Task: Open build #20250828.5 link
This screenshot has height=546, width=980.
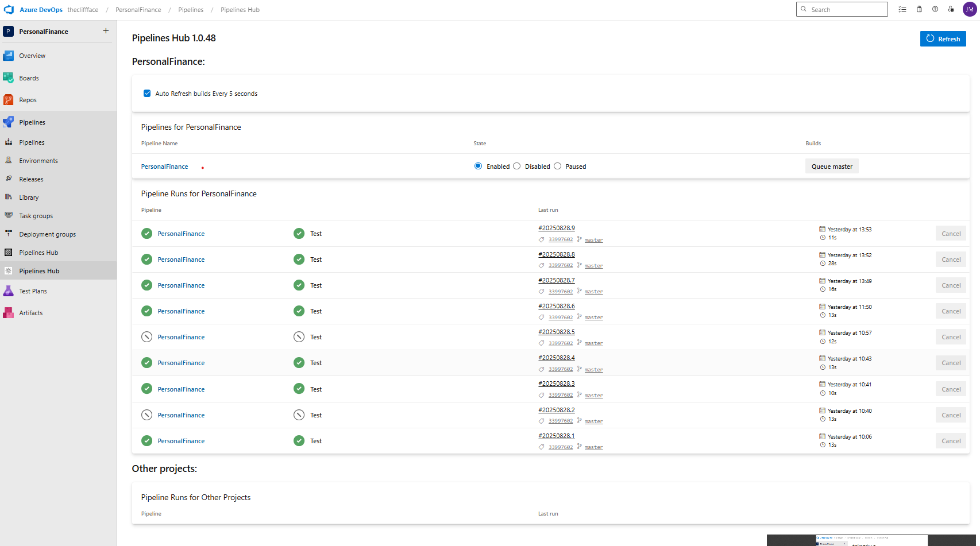Action: 557,332
